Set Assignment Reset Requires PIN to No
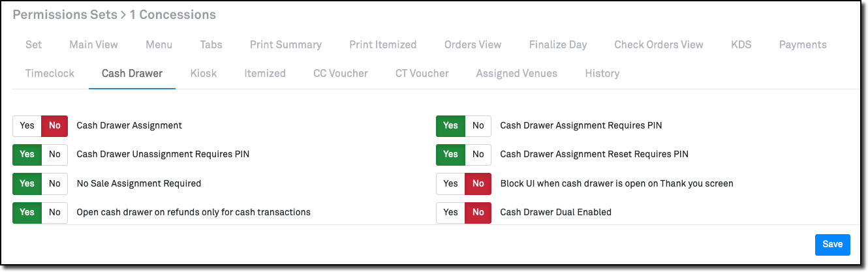Image resolution: width=868 pixels, height=272 pixels. pyautogui.click(x=478, y=155)
